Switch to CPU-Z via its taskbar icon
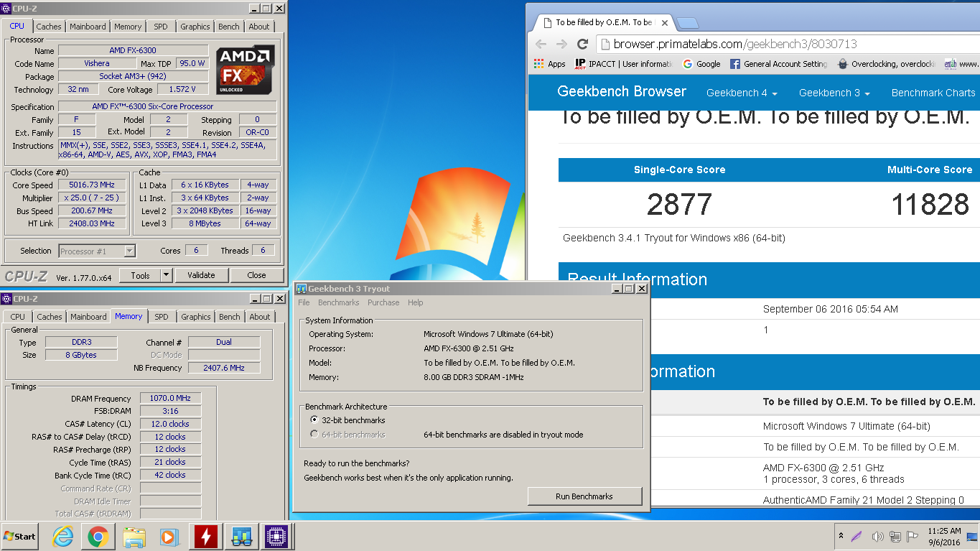 (x=276, y=537)
